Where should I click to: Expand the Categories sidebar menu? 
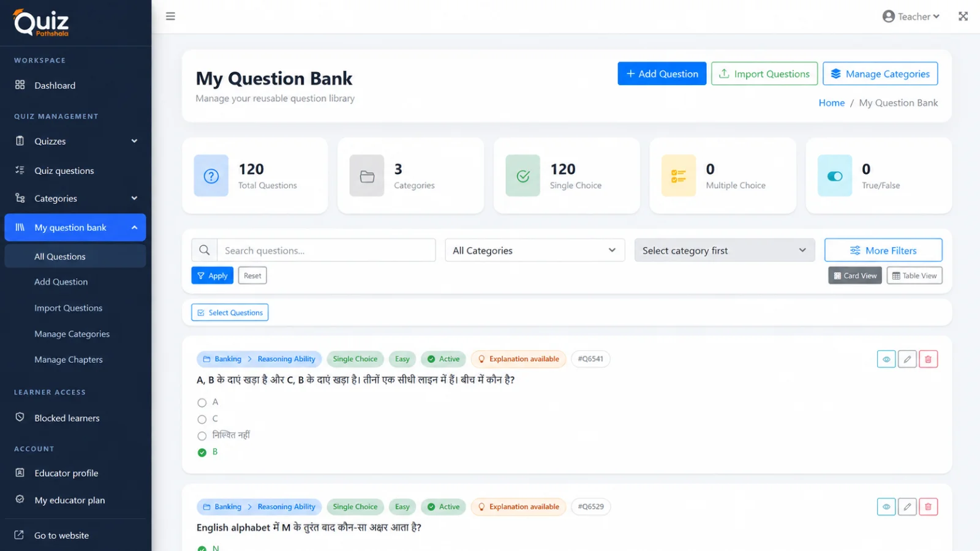[75, 198]
